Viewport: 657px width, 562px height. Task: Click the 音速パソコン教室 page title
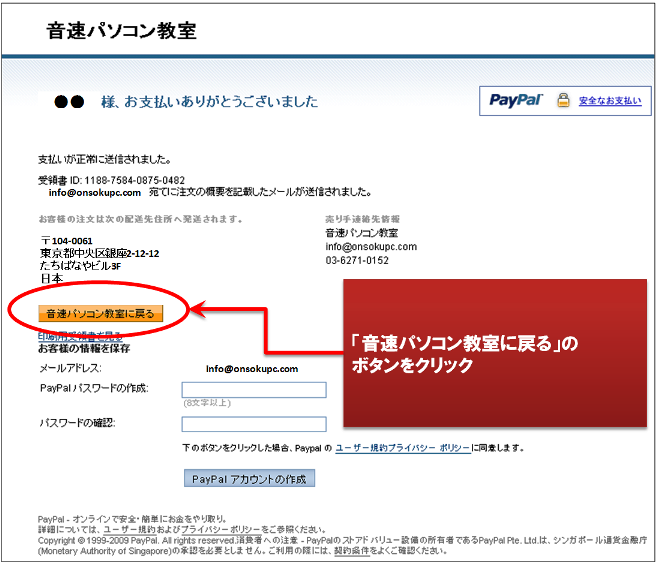click(x=122, y=31)
